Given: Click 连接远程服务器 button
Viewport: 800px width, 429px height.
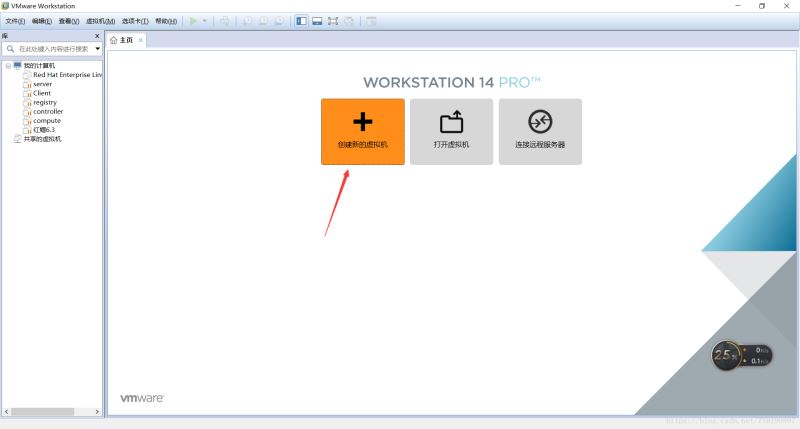Looking at the screenshot, I should [x=540, y=132].
